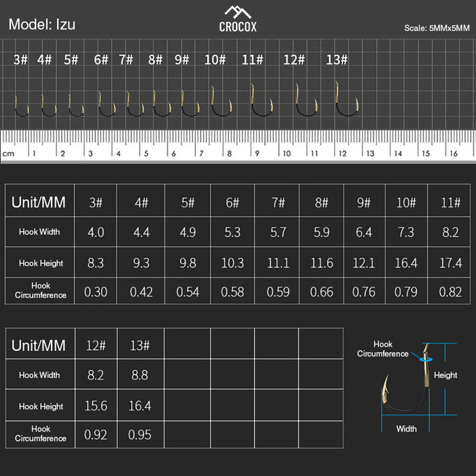Click the 15.6 Hook Height cell
The height and width of the screenshot is (476, 476).
click(x=96, y=405)
